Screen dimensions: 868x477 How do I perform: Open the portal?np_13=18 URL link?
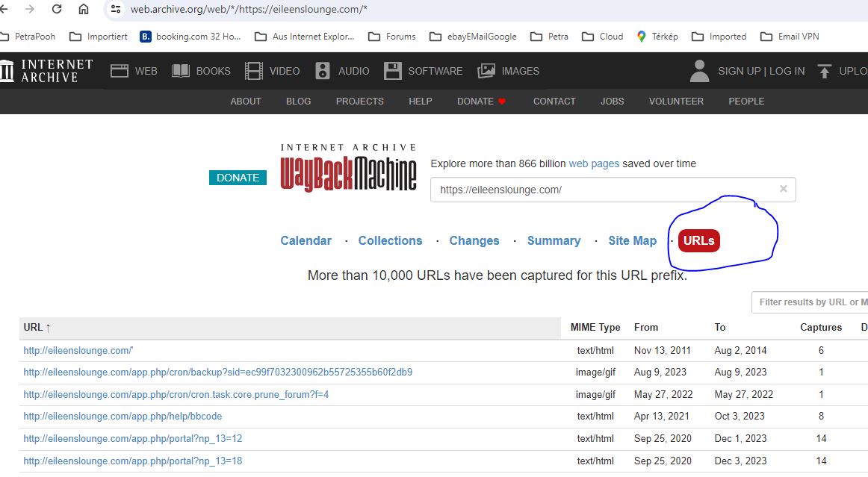[133, 461]
